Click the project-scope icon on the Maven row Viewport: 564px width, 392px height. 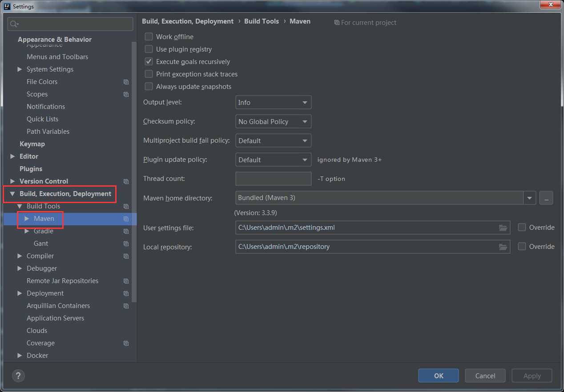[126, 219]
